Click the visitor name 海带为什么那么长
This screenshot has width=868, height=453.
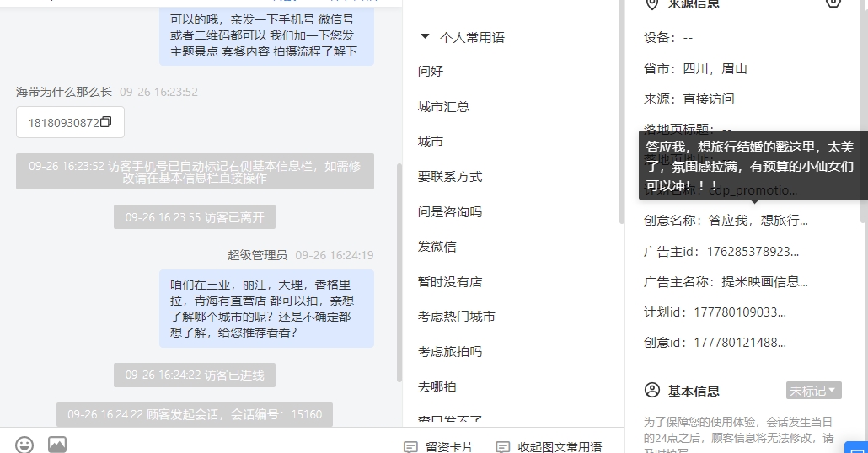click(x=64, y=92)
